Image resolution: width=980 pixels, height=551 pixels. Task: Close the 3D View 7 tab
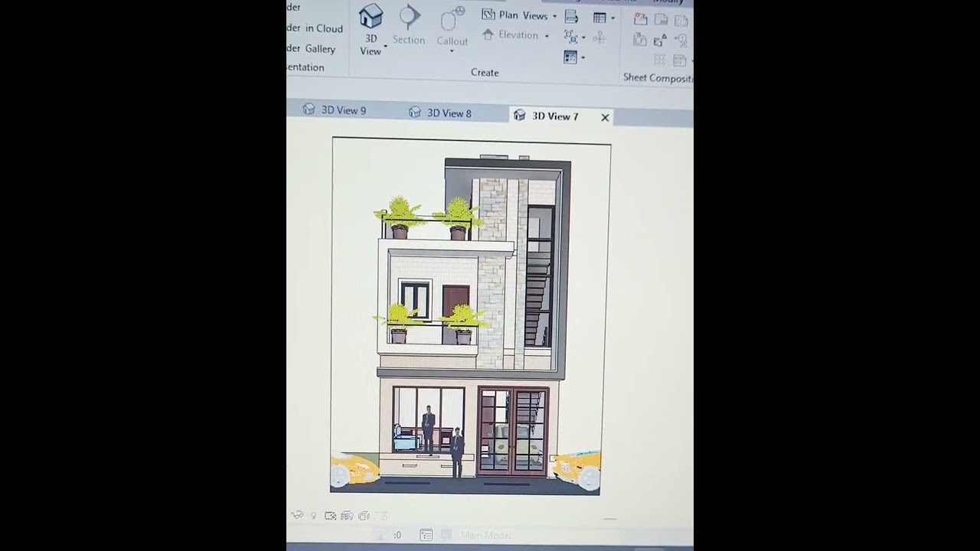(x=605, y=118)
